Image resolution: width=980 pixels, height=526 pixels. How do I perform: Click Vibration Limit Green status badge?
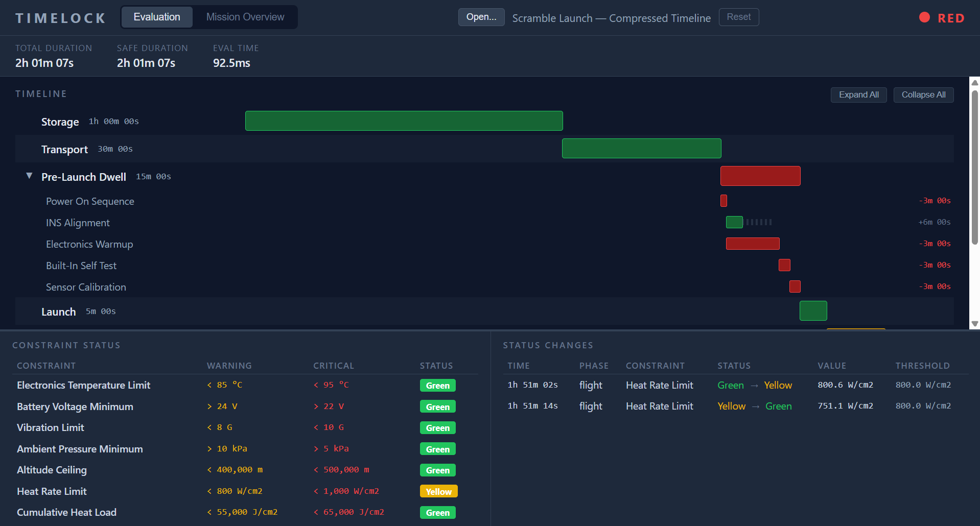point(438,428)
